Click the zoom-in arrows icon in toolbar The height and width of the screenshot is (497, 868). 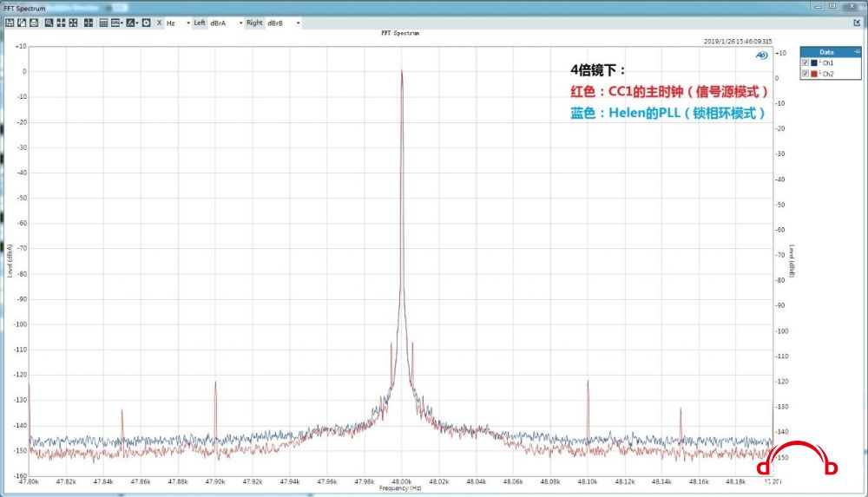tap(61, 23)
